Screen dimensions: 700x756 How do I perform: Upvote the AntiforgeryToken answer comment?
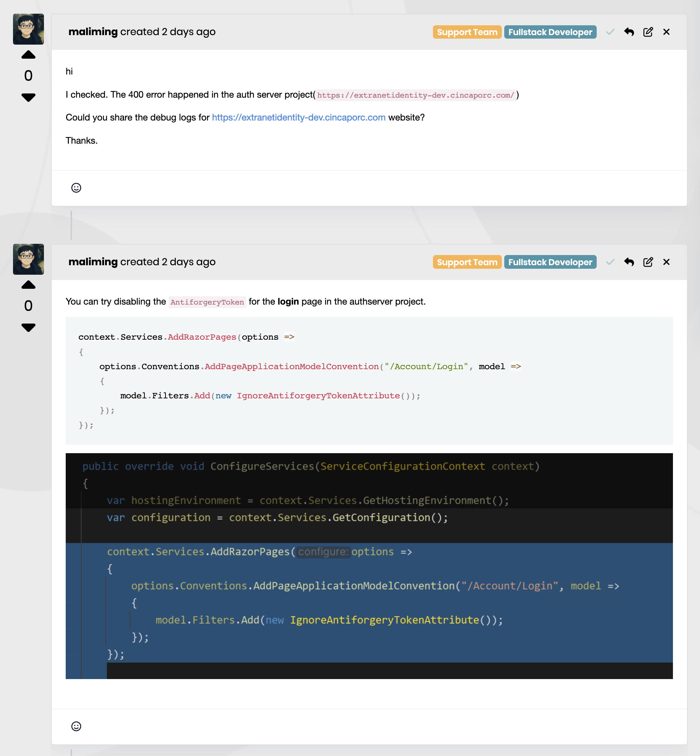[28, 285]
